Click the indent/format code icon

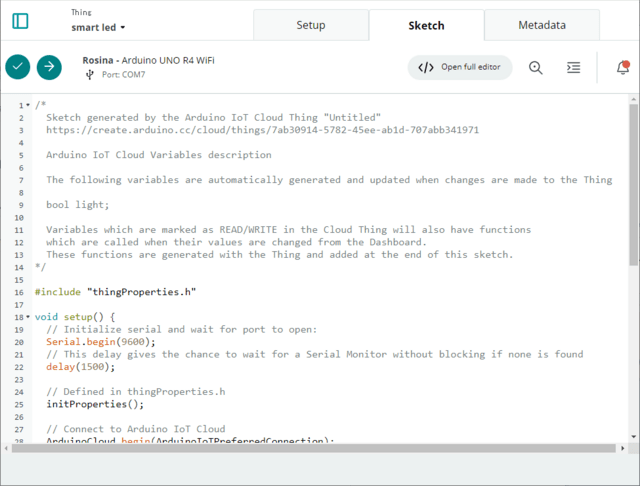point(573,68)
